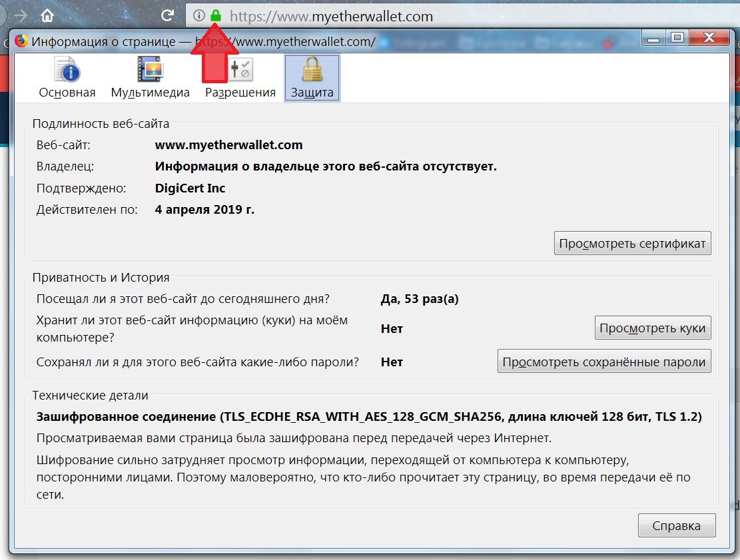Click the site info (i) icon

(x=199, y=15)
